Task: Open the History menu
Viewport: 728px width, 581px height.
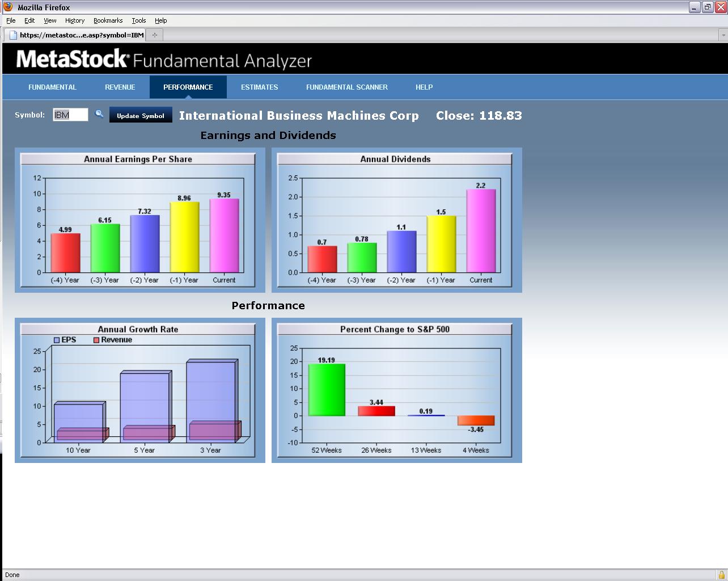Action: [x=74, y=20]
